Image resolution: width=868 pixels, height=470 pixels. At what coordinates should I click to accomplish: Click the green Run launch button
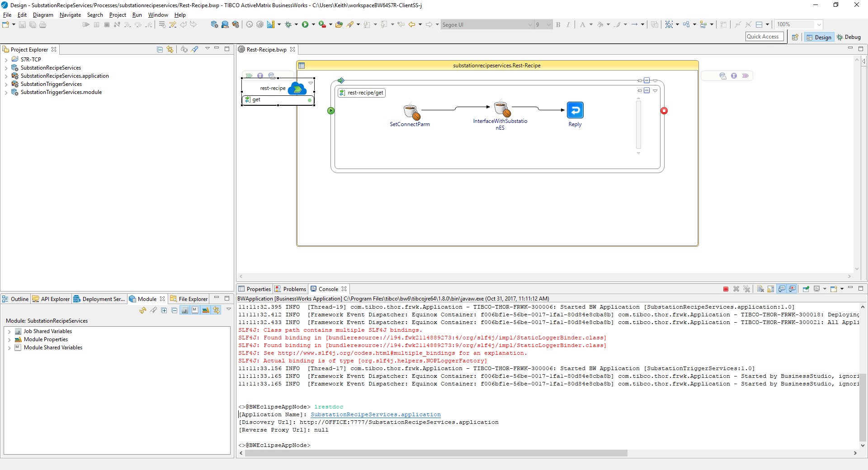tap(305, 25)
